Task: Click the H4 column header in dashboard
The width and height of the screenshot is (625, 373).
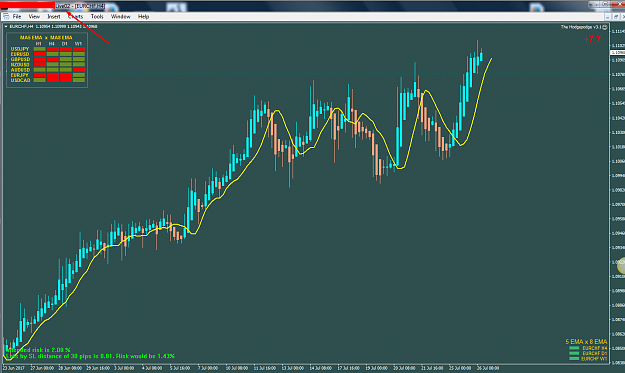Action: [52, 43]
